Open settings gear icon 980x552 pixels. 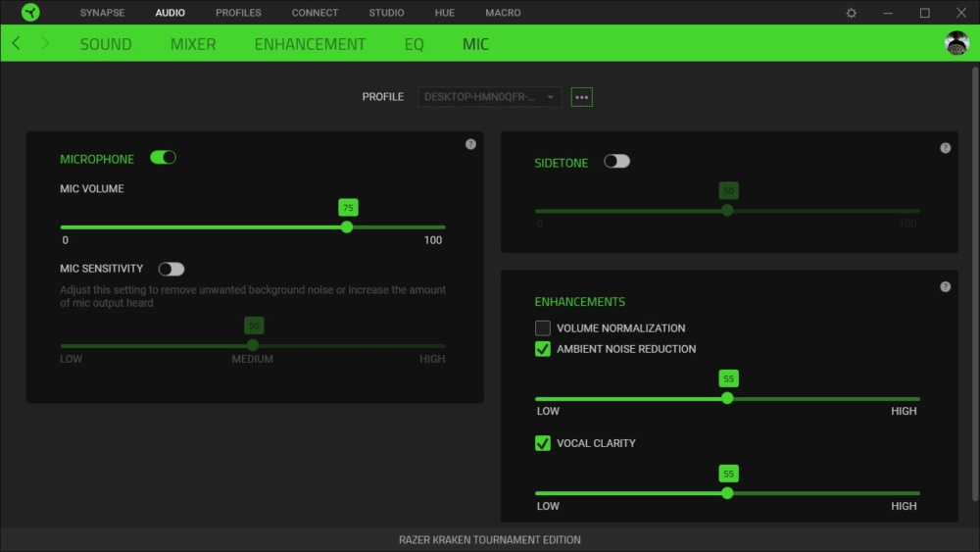pyautogui.click(x=852, y=13)
